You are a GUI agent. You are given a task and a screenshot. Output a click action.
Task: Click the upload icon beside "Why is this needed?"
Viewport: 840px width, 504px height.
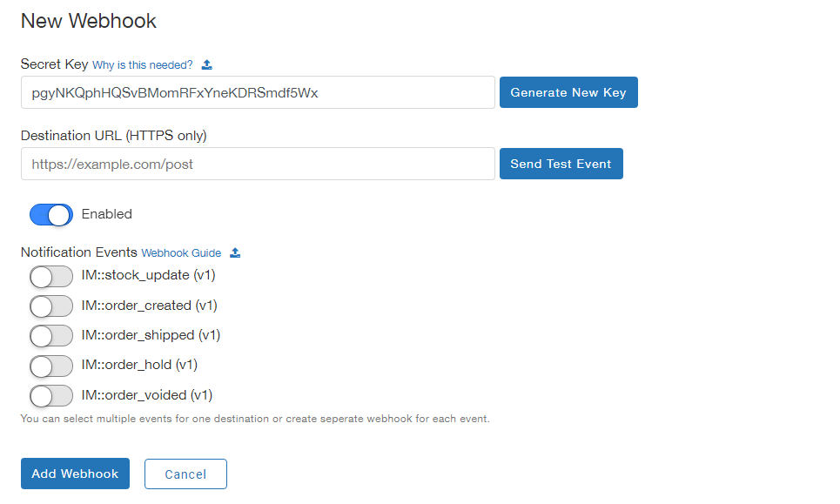pos(206,64)
